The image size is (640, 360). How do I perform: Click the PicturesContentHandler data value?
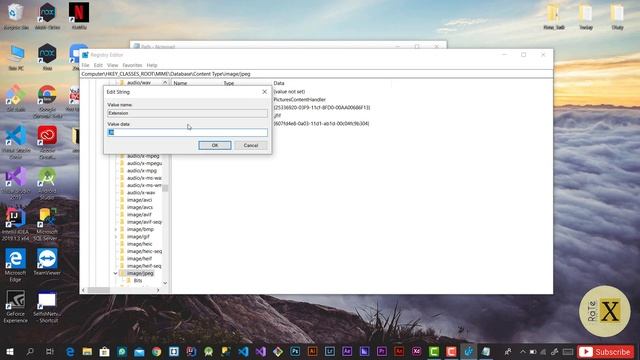300,100
